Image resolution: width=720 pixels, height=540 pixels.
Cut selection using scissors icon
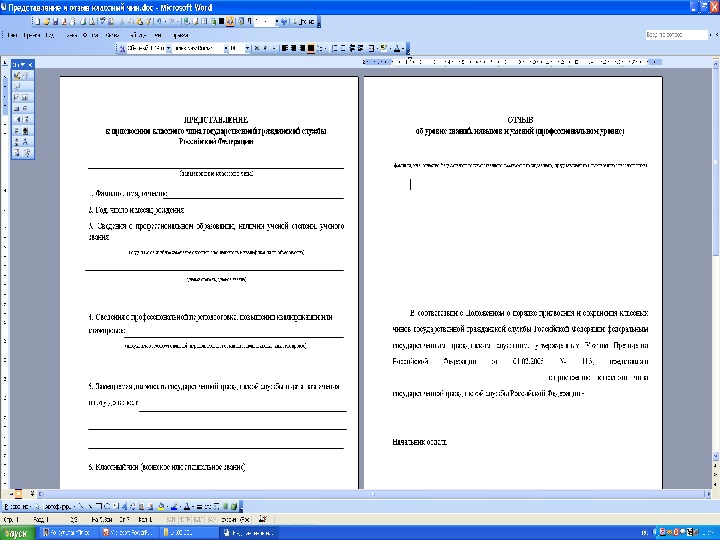coord(122,22)
